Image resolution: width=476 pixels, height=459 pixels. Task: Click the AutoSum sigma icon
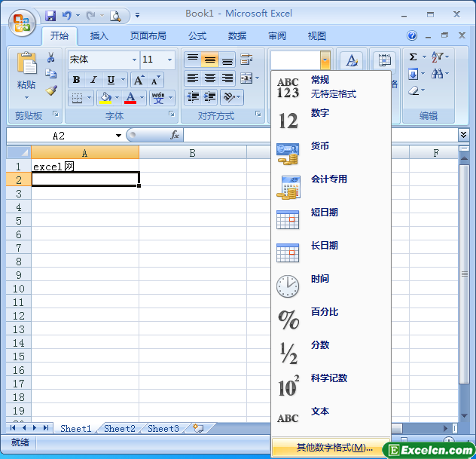coord(413,57)
